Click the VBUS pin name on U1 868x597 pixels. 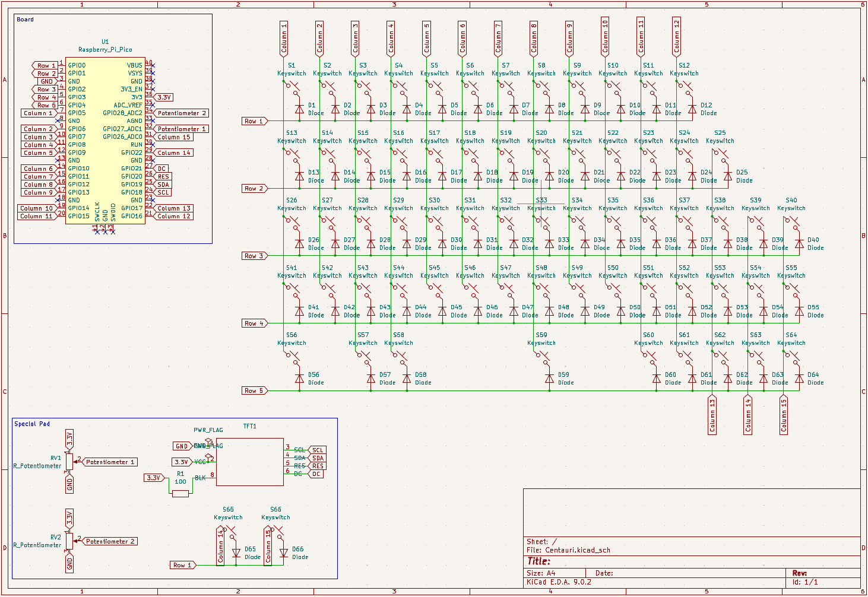(x=134, y=65)
